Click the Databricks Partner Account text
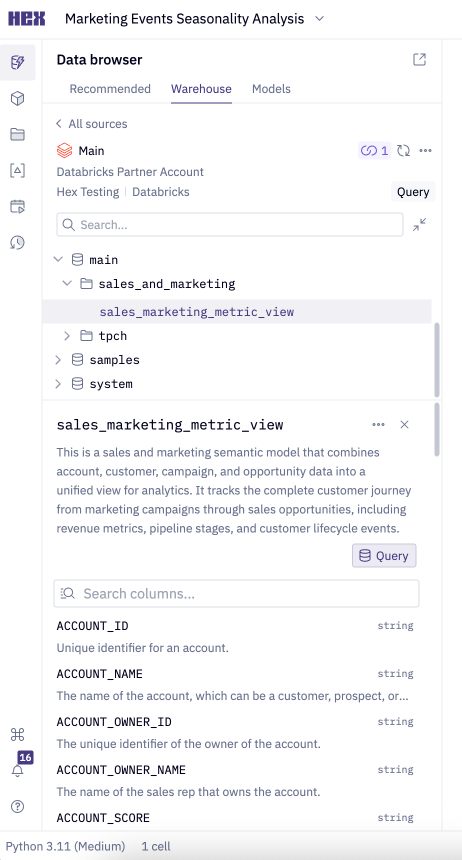Screen dimensions: 462x860 pos(130,172)
